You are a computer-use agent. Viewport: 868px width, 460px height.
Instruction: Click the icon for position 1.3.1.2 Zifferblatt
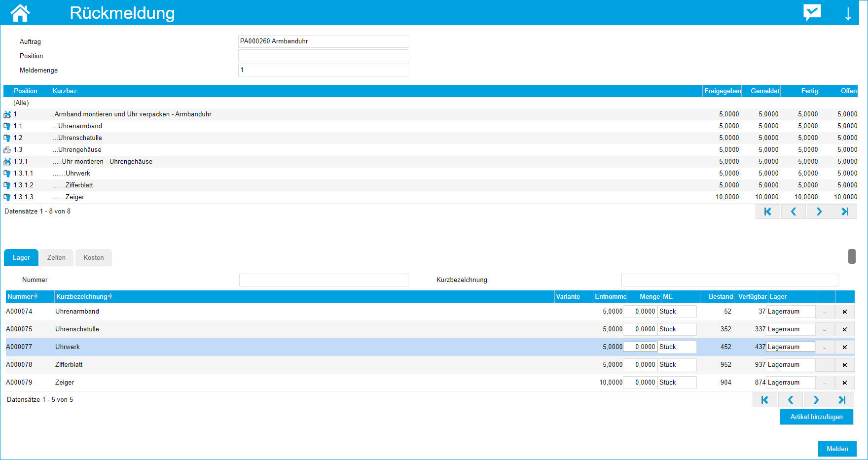click(7, 185)
